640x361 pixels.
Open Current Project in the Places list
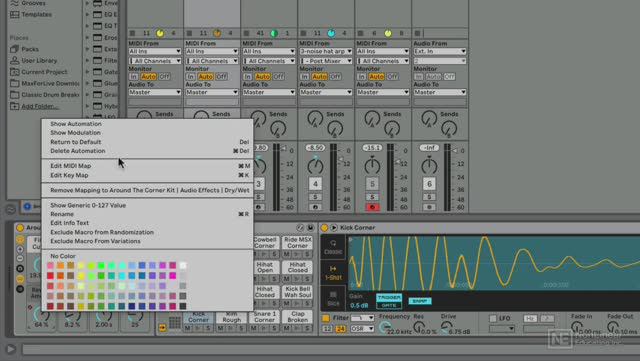pos(39,72)
